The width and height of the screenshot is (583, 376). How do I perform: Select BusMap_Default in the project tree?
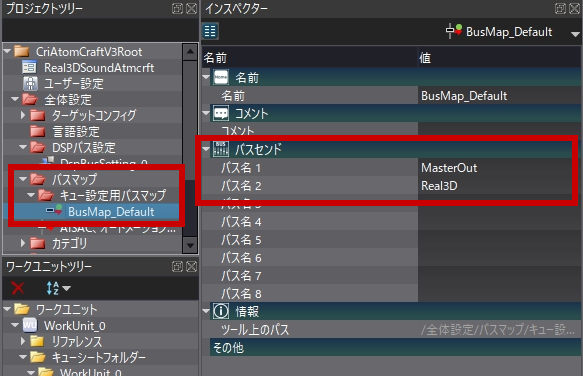[111, 212]
